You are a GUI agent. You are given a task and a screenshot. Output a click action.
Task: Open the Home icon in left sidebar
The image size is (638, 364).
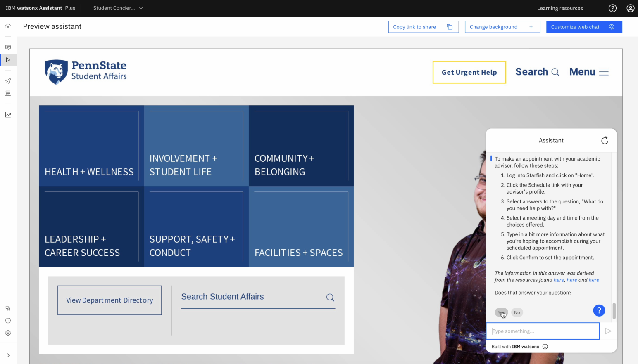pos(8,26)
